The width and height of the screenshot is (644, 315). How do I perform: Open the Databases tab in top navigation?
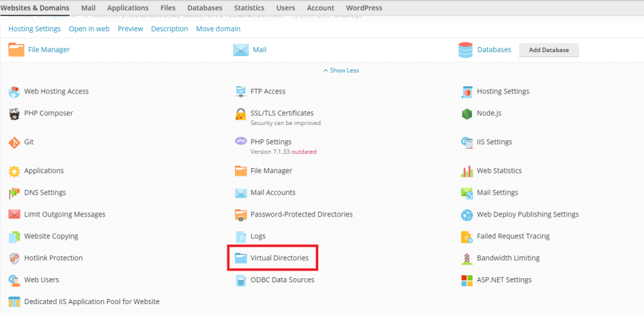click(x=205, y=8)
